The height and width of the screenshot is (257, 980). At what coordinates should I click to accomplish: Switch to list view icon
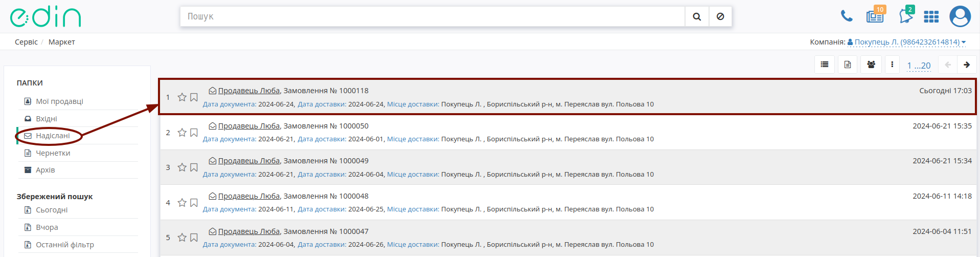click(825, 65)
